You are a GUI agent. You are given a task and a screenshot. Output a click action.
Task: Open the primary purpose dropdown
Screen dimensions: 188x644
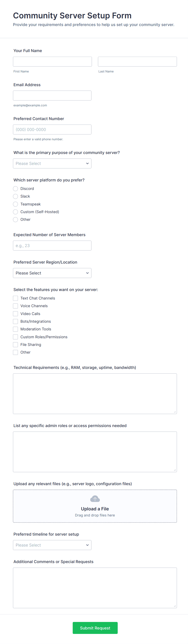(52, 163)
